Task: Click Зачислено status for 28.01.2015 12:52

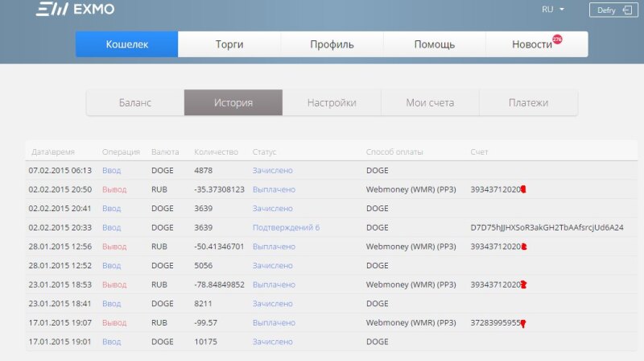Action: coord(272,266)
